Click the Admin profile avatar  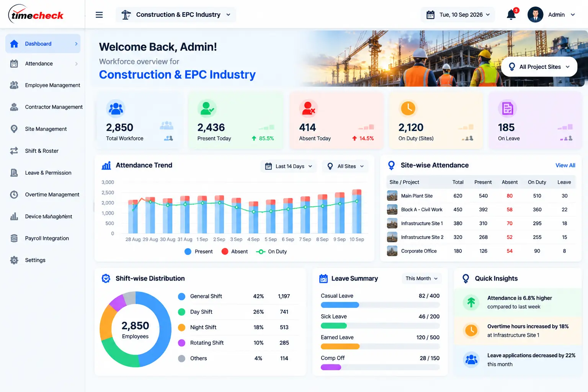click(535, 15)
